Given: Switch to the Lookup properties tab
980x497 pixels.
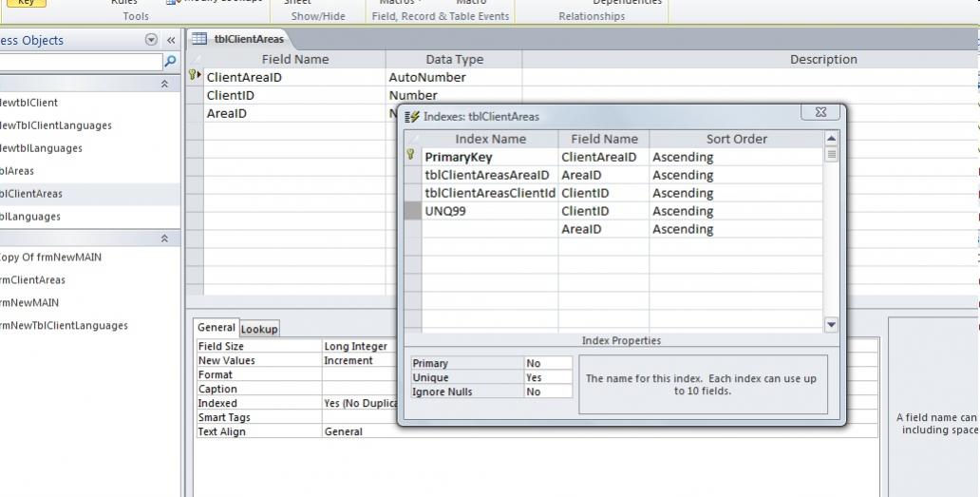Looking at the screenshot, I should point(258,329).
